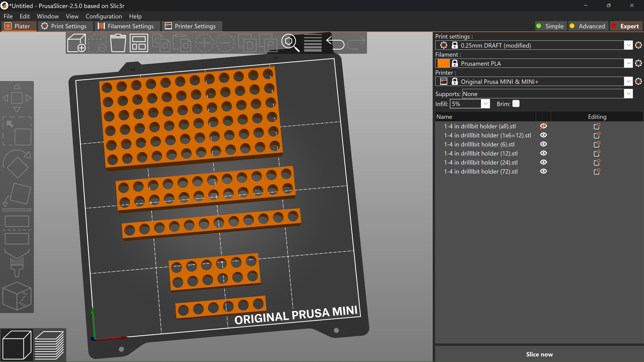The height and width of the screenshot is (362, 644).
Task: Click the Paste toolbar icon
Action: click(x=182, y=43)
